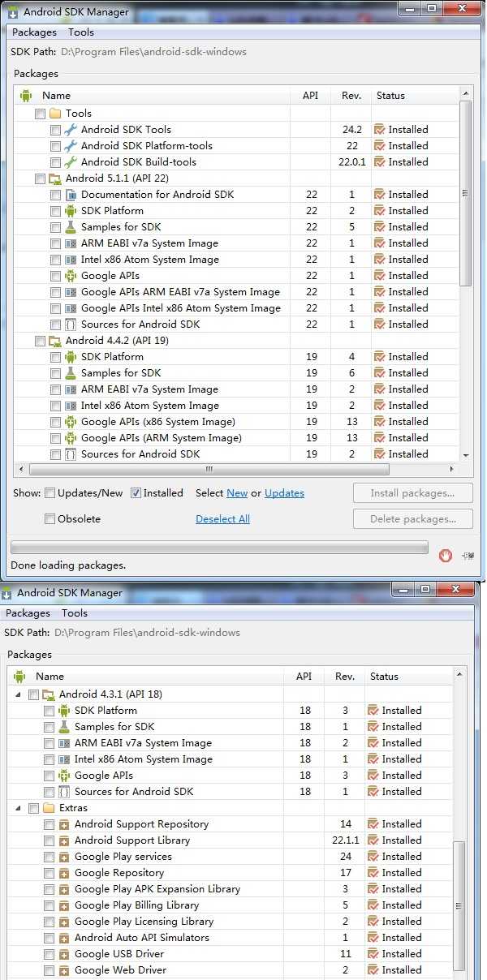Click the Extras folder icon in the lower window
487x980 pixels.
[x=49, y=808]
